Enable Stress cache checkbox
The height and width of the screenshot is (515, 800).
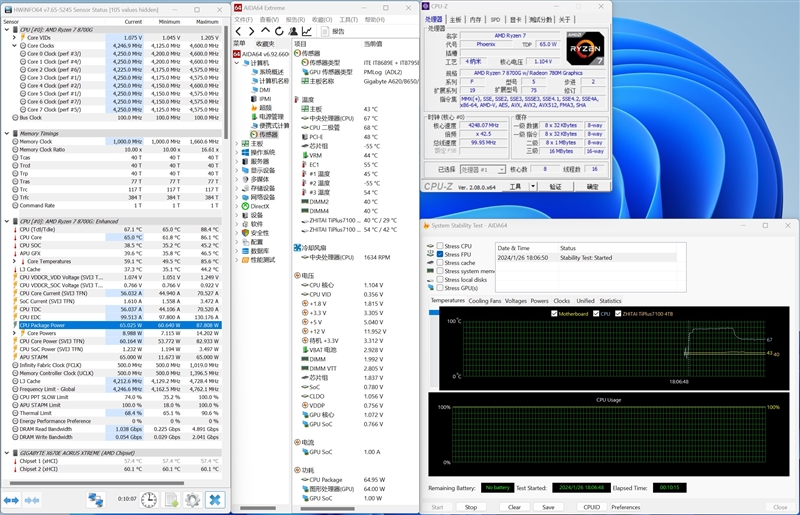(440, 262)
